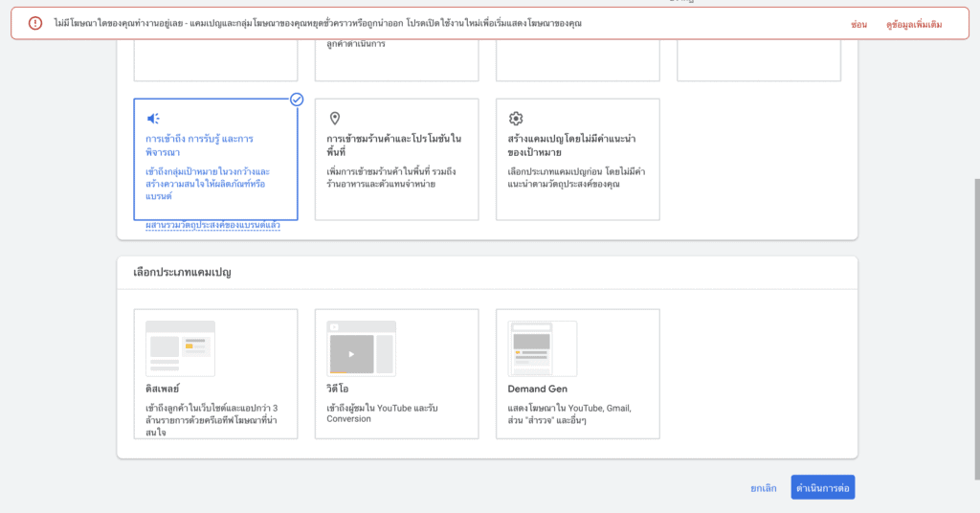Viewport: 980px width, 513px height.
Task: Click the Display campaign type illustration
Action: point(180,348)
